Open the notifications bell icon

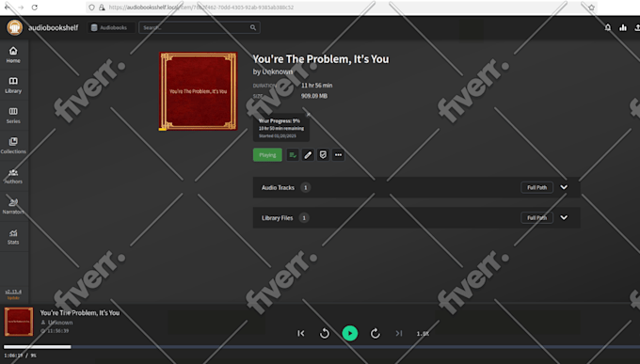pyautogui.click(x=608, y=28)
